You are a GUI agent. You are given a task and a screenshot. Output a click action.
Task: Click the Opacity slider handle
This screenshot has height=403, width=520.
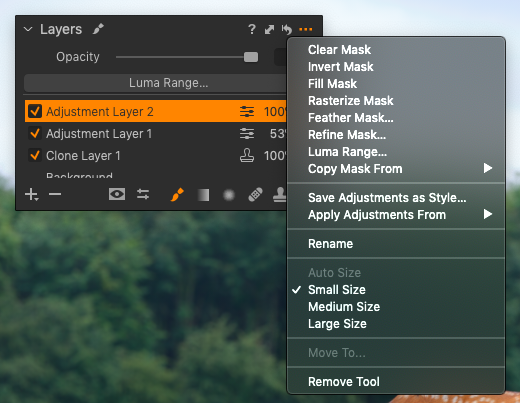(x=251, y=57)
